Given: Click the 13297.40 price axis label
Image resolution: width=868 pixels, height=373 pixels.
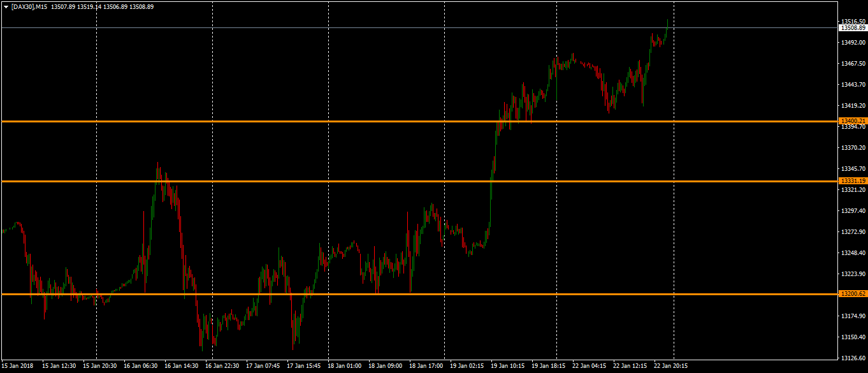Looking at the screenshot, I should [853, 211].
